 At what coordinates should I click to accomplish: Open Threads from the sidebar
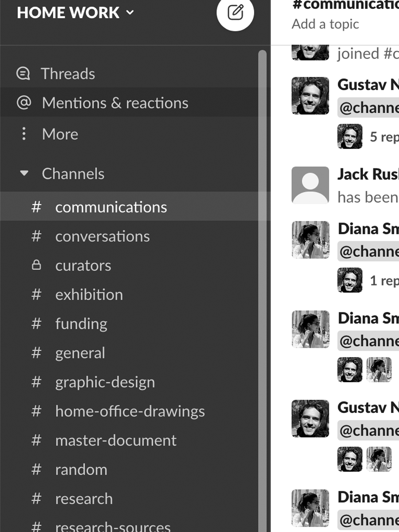pyautogui.click(x=67, y=73)
